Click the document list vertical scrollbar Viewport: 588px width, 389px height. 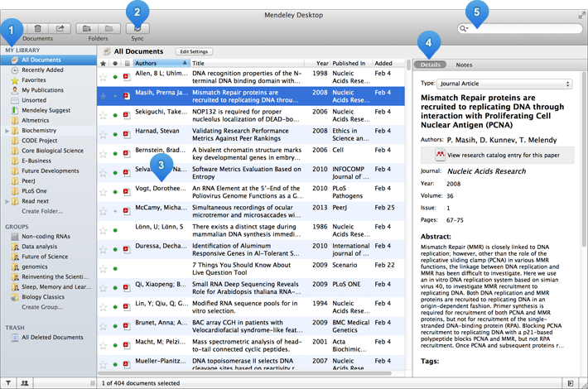(408, 65)
